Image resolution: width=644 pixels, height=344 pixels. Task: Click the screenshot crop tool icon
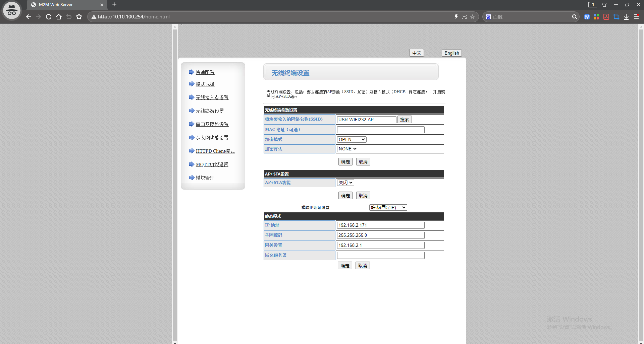pyautogui.click(x=616, y=17)
